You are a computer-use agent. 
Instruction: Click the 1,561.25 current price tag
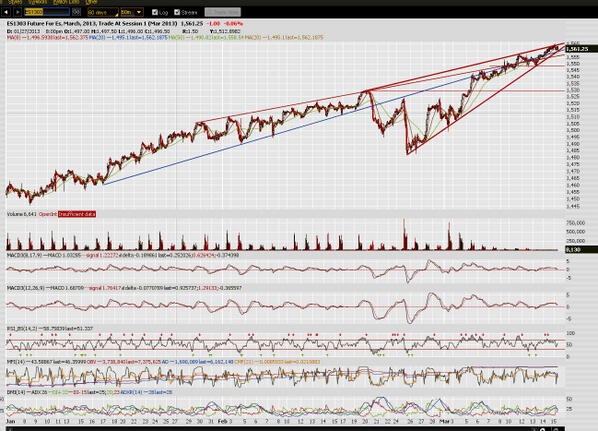pyautogui.click(x=581, y=49)
